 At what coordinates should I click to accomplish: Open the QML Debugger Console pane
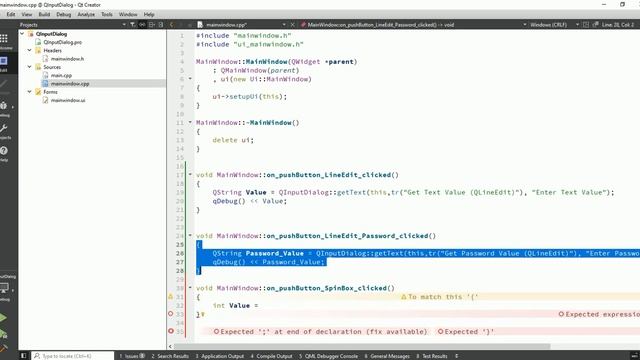click(328, 356)
